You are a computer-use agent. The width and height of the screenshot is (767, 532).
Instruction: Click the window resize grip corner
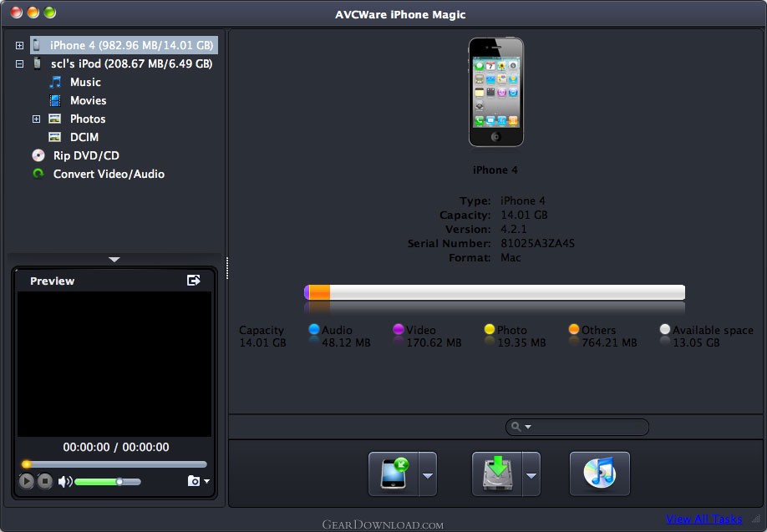point(756,519)
